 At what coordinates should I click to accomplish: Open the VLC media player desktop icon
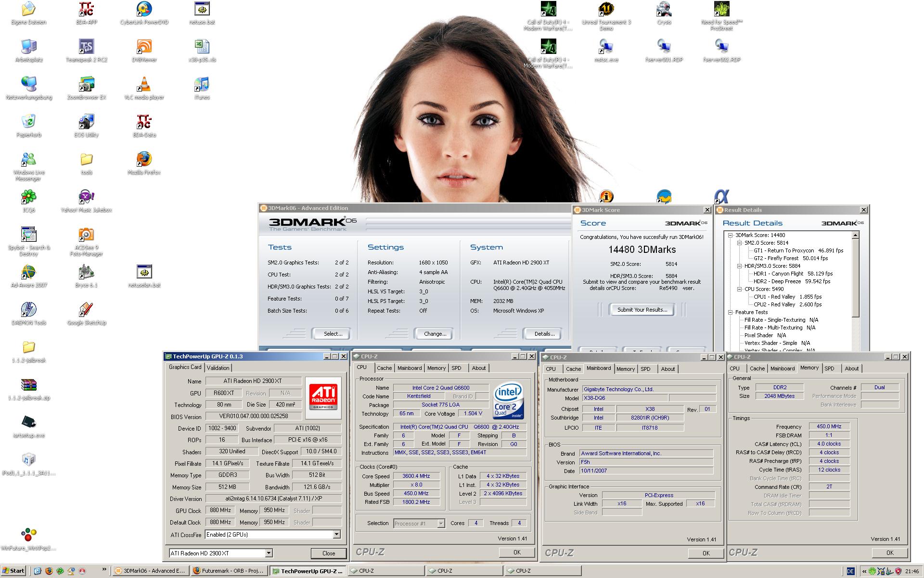coord(144,88)
